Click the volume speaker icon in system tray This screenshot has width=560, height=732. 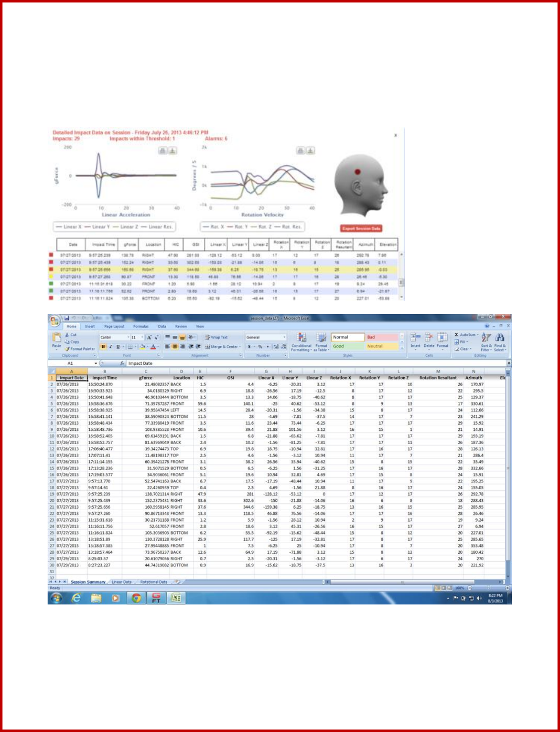pos(479,598)
